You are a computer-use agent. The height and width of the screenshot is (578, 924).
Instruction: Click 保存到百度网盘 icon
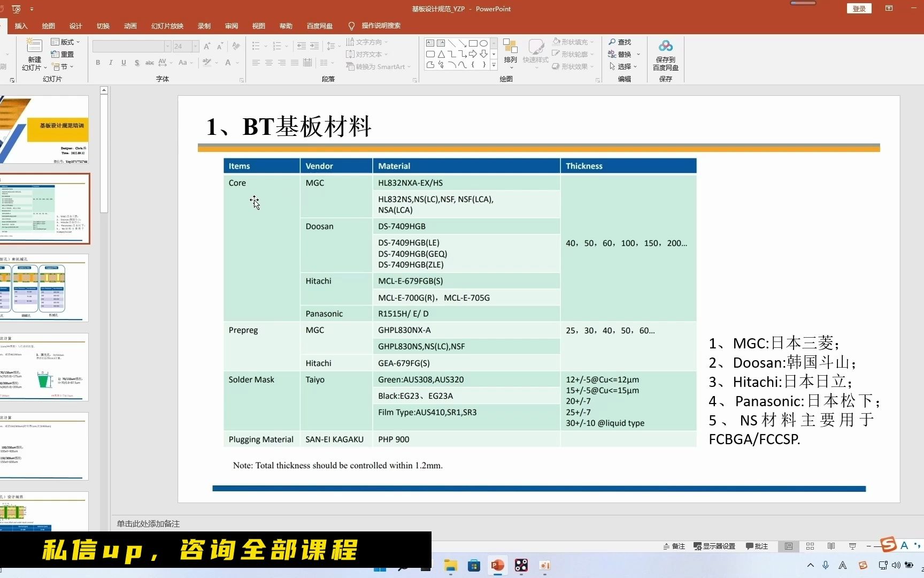[x=666, y=55]
